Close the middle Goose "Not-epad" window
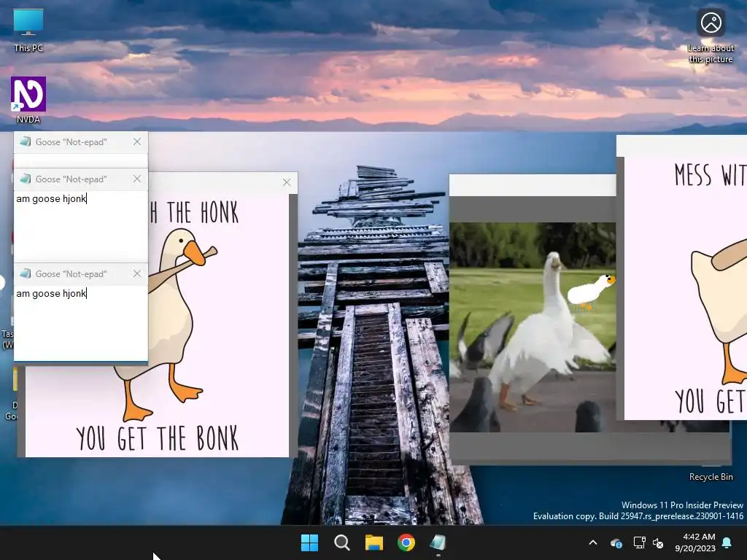This screenshot has width=747, height=560. click(x=137, y=179)
